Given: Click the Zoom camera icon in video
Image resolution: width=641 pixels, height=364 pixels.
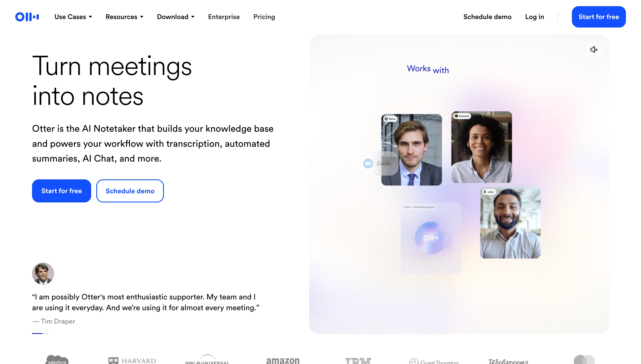Looking at the screenshot, I should [x=368, y=163].
